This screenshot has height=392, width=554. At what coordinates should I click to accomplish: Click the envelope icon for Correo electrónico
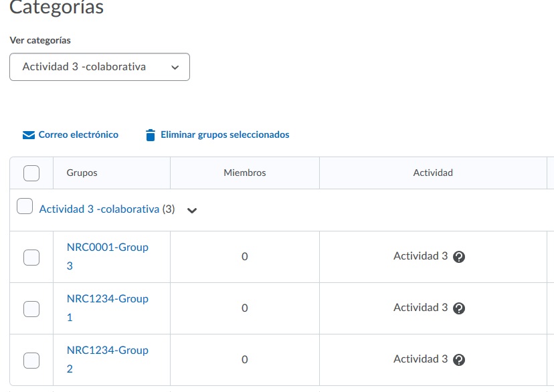tap(29, 135)
